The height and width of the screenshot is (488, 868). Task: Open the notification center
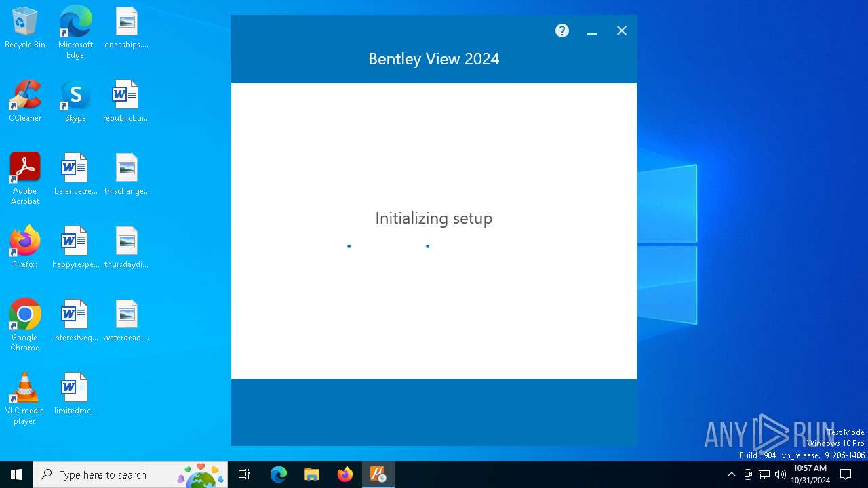(x=846, y=474)
